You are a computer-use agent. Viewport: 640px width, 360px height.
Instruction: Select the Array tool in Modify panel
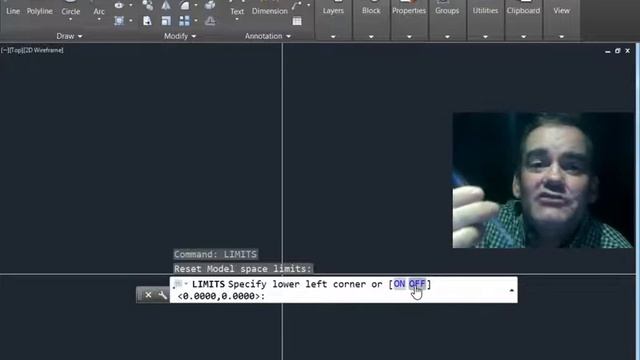click(x=184, y=21)
